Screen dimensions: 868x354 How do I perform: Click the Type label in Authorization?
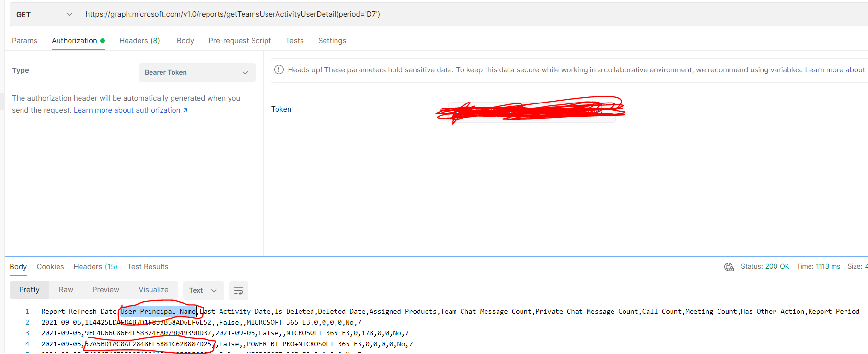[x=21, y=70]
